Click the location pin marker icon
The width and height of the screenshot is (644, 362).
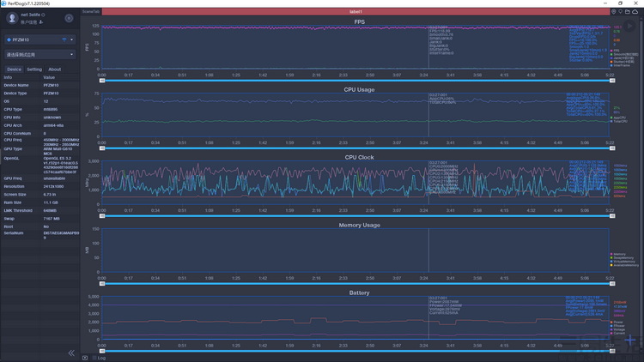(621, 12)
